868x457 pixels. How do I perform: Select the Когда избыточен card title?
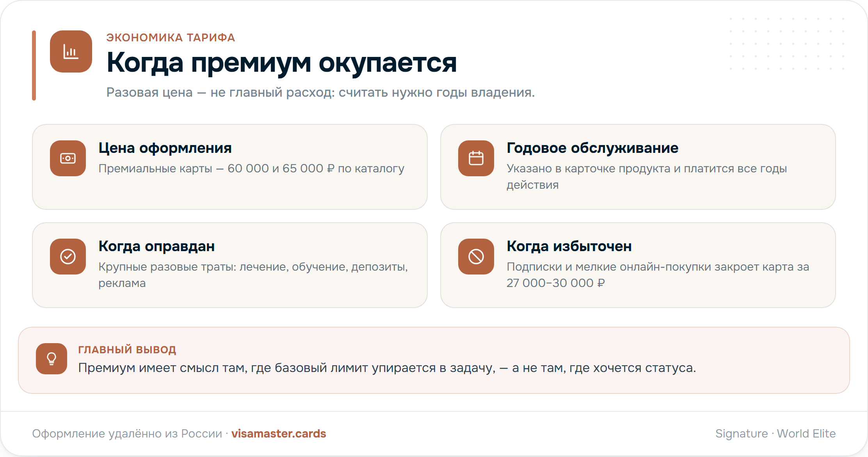coord(569,246)
